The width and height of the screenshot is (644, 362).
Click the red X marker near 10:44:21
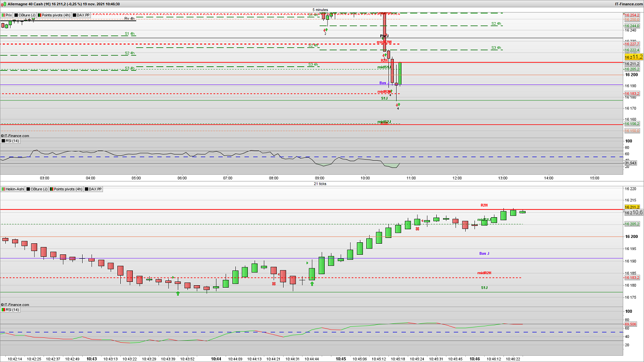(x=274, y=284)
